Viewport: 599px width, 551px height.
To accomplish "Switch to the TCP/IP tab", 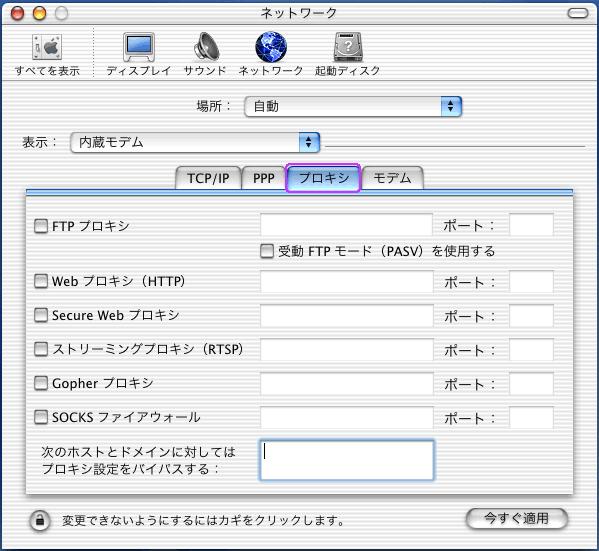I will [208, 178].
